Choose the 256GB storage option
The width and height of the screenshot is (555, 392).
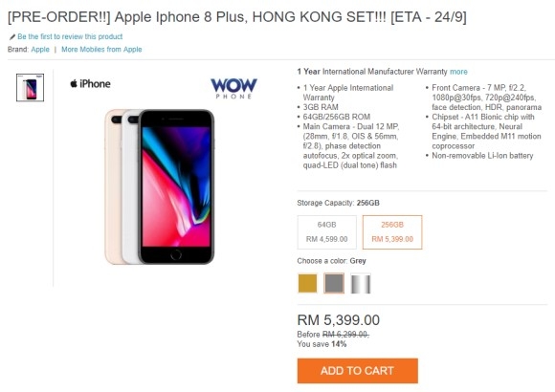[392, 232]
